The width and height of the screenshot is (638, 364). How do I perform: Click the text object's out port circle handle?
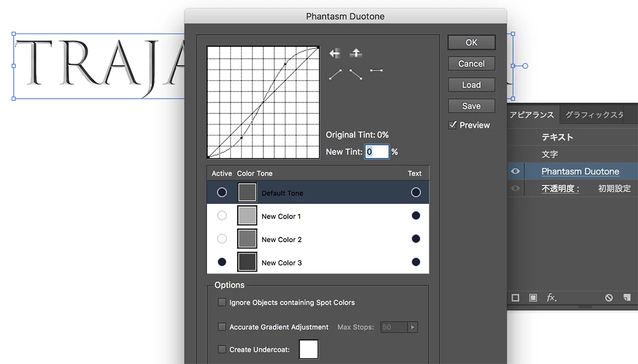[525, 66]
